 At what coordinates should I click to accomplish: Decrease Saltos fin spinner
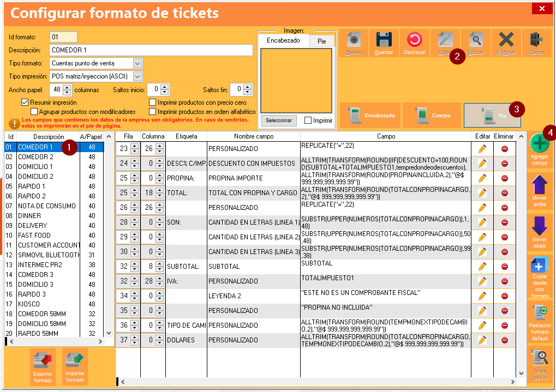click(248, 93)
